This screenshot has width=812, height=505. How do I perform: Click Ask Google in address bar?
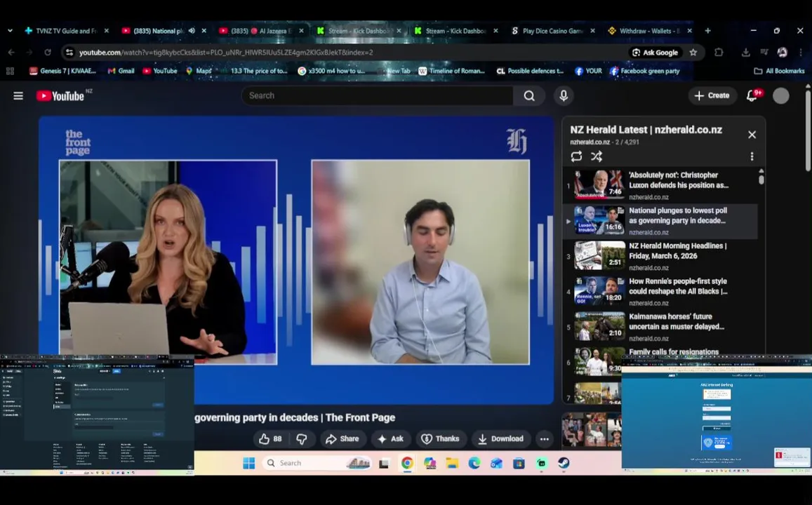[x=655, y=53]
